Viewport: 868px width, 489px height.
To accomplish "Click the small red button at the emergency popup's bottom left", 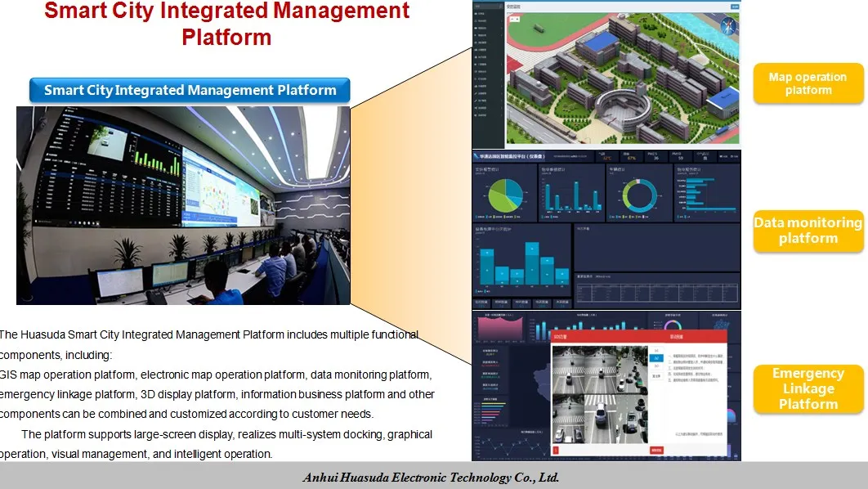I will tap(556, 451).
